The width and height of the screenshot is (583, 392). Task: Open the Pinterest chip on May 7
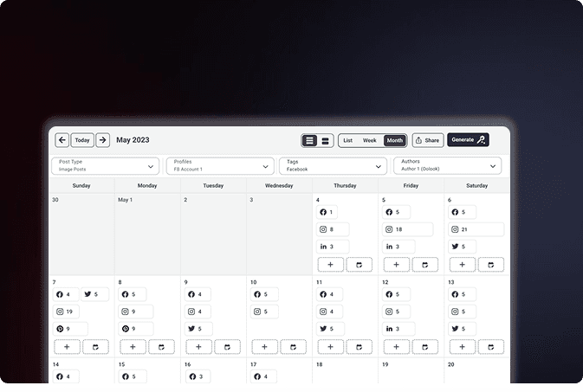[x=70, y=329]
